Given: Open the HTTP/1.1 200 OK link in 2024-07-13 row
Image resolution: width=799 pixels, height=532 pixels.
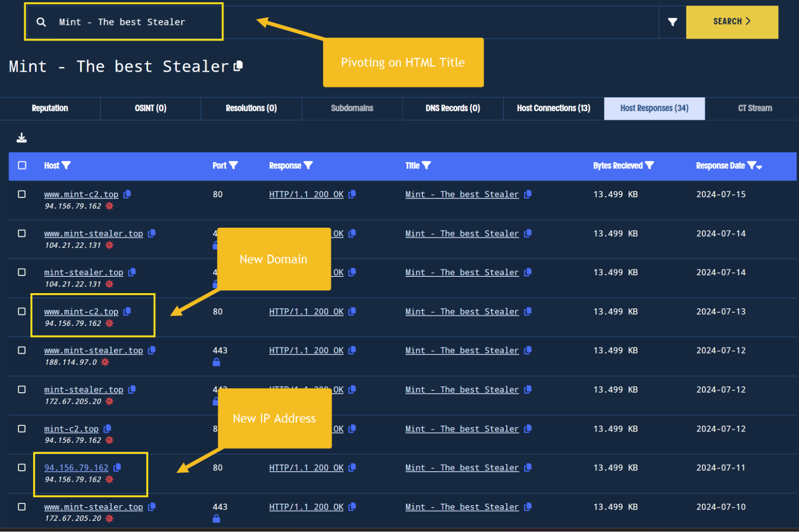Looking at the screenshot, I should (x=306, y=312).
